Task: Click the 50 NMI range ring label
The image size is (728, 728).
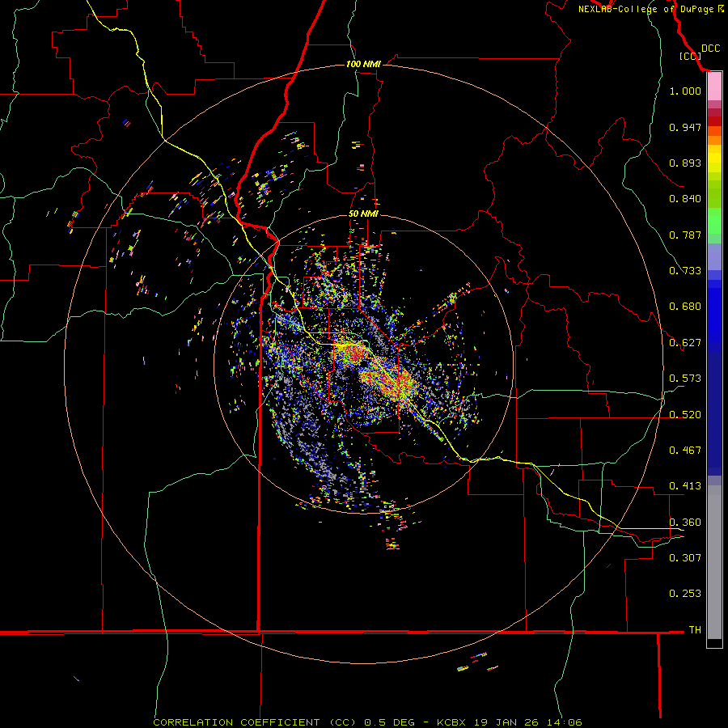Action: (x=363, y=214)
